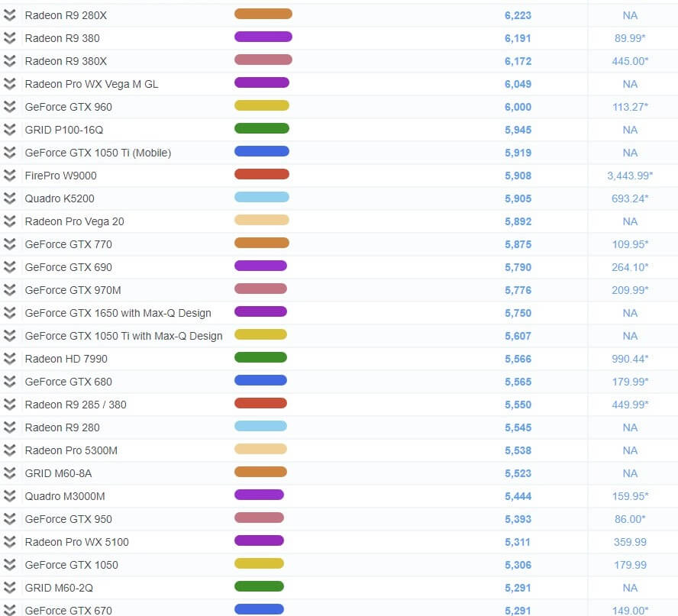Open the GeForce GTX 680 link
The height and width of the screenshot is (616, 678).
(x=68, y=382)
